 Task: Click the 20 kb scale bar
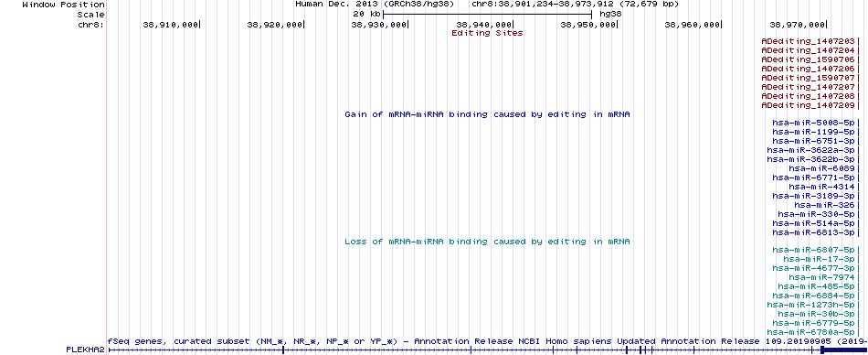pos(487,15)
